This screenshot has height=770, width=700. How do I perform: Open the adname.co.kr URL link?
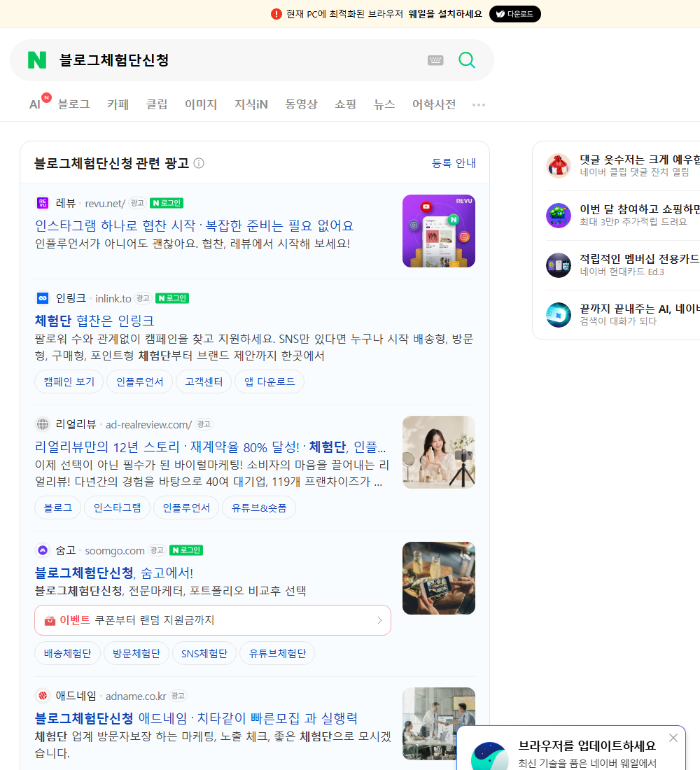136,696
